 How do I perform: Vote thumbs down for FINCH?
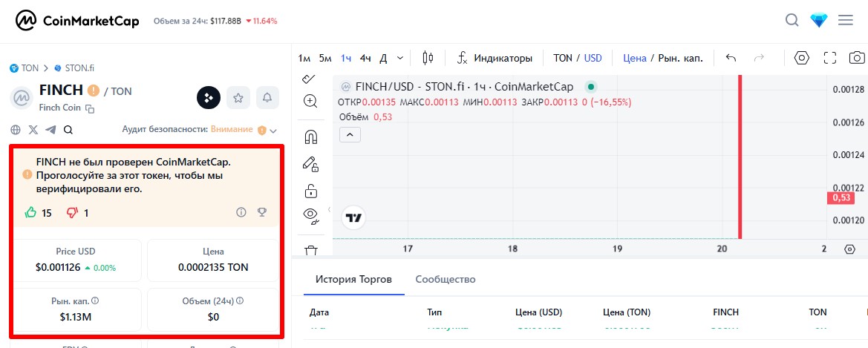73,212
